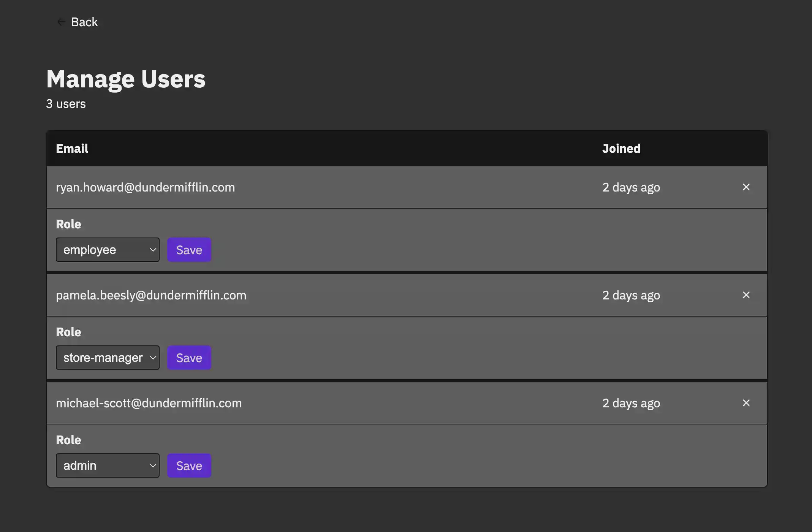
Task: Save ryan.howard's role
Action: pyautogui.click(x=189, y=250)
